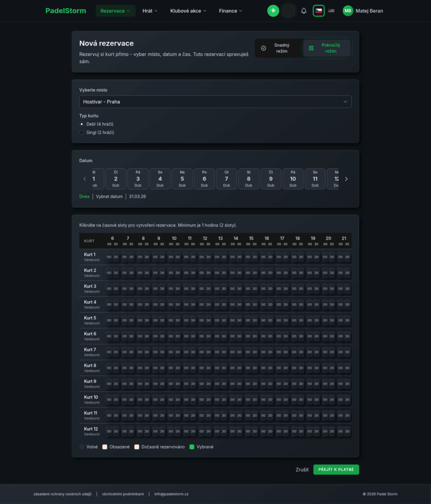
Task: Click the Matej Beran user name
Action: point(369,11)
